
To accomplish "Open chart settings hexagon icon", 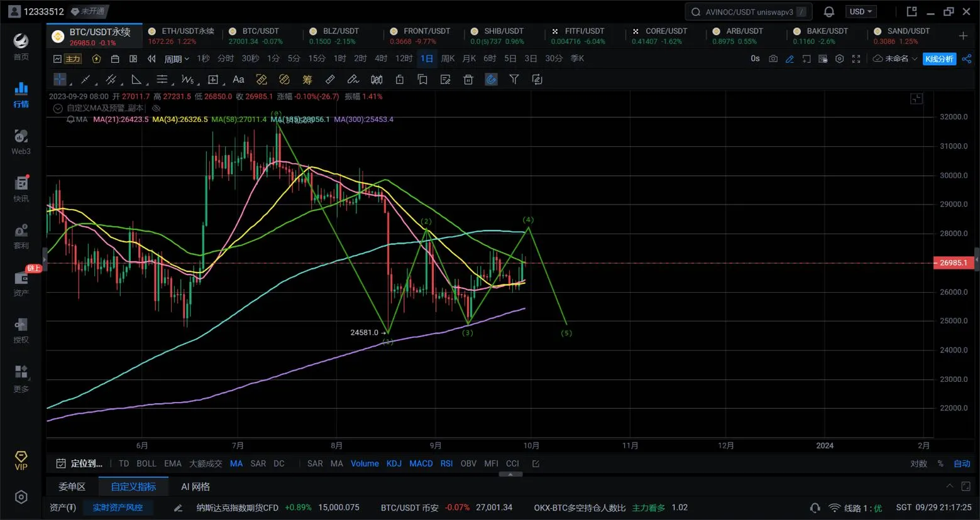I will tap(839, 58).
